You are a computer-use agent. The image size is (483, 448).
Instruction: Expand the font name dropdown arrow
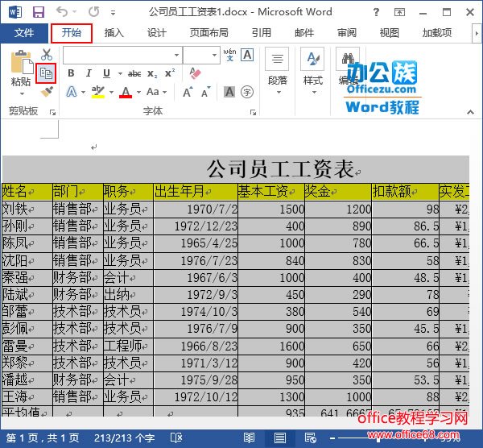click(x=176, y=55)
